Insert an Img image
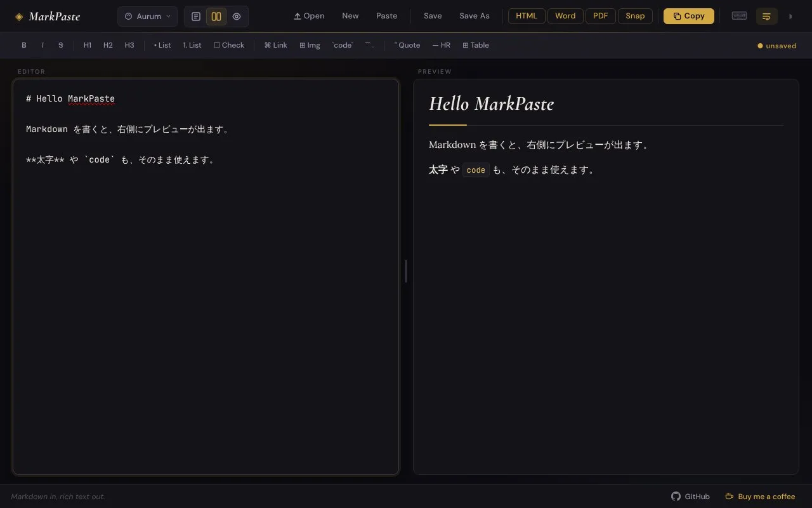 310,45
